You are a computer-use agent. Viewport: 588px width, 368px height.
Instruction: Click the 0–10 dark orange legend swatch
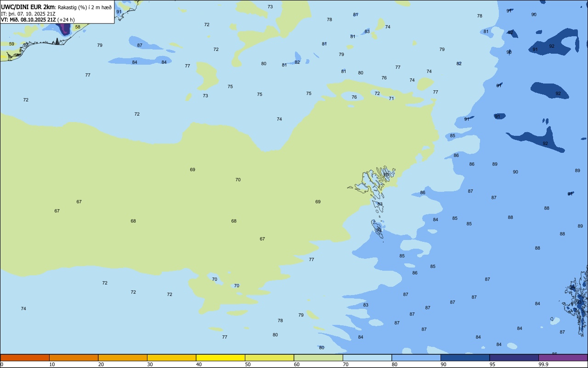[x=25, y=357]
